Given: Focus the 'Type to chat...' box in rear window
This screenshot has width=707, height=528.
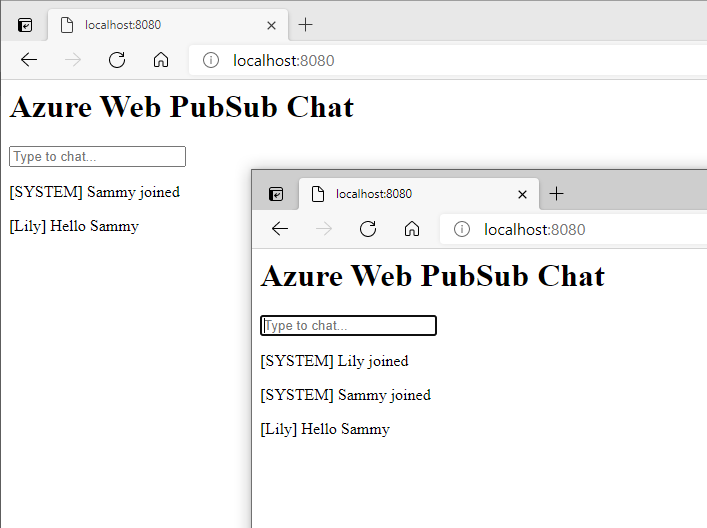Looking at the screenshot, I should pos(97,156).
